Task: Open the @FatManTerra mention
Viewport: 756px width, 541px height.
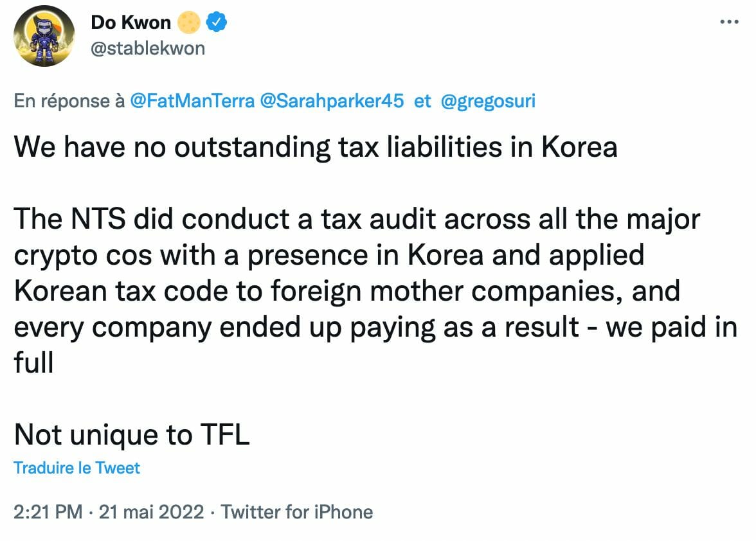Action: (192, 102)
